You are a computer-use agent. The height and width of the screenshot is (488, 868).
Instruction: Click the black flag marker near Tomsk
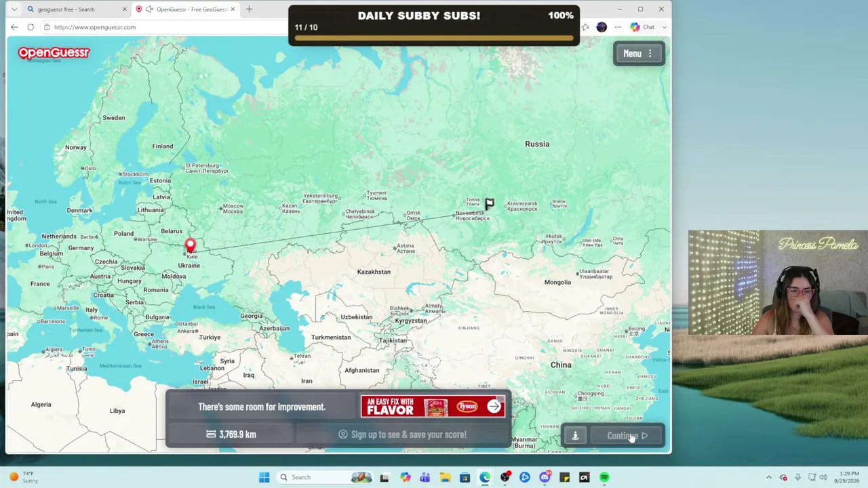click(490, 203)
